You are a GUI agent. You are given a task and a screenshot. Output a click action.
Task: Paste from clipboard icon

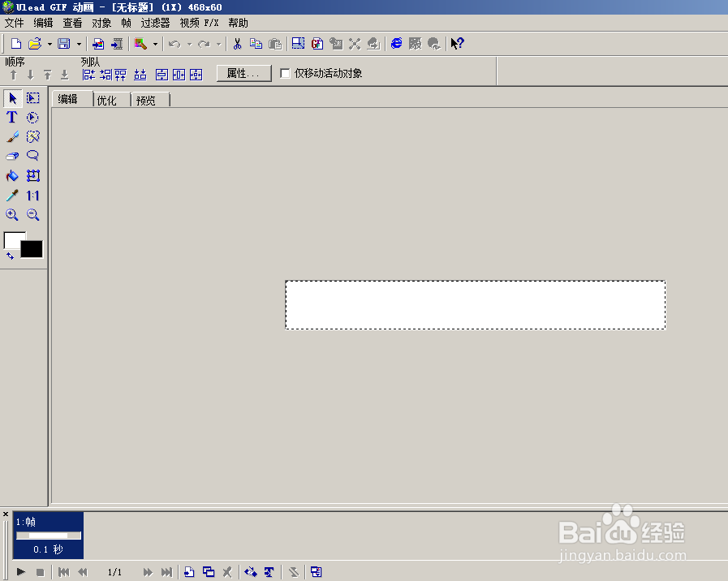[275, 44]
